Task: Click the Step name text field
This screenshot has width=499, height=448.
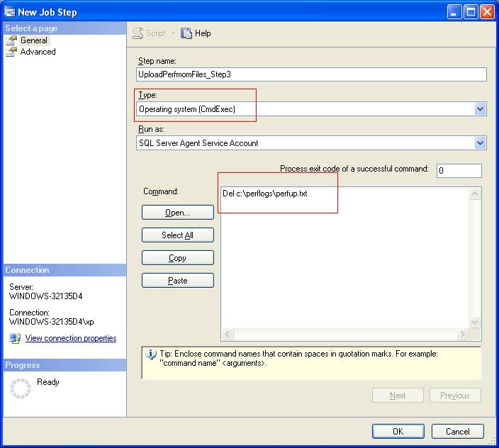Action: coord(311,74)
